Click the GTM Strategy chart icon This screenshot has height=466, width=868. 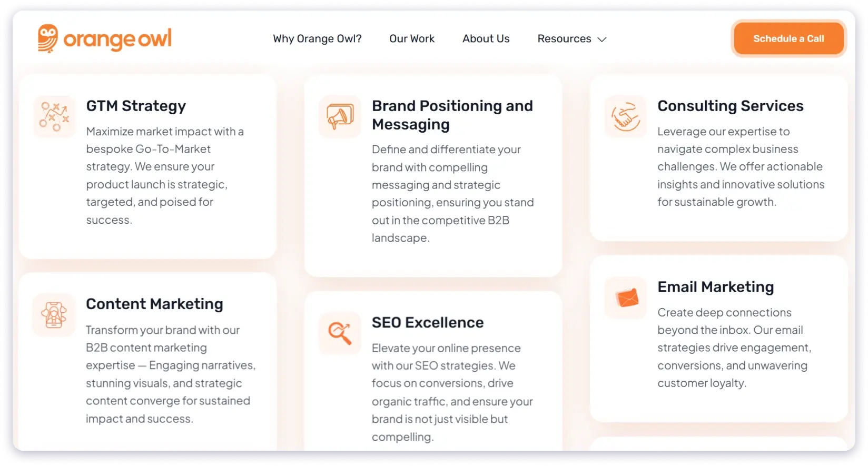54,116
